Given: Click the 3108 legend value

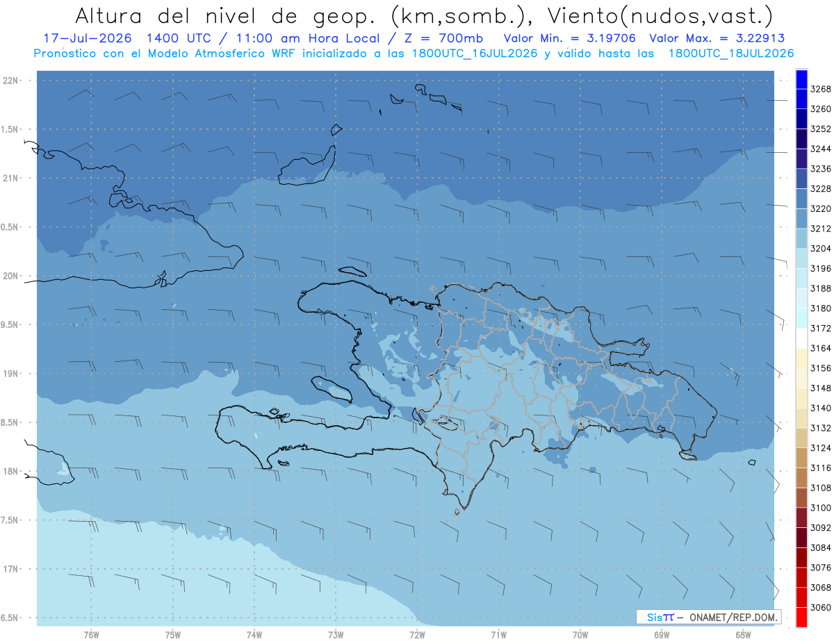Looking at the screenshot, I should click(821, 488).
